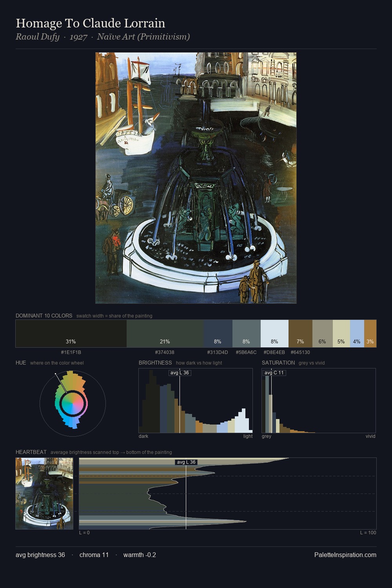Click the avg L 36 label in Brightness chart
This screenshot has width=392, height=588.
tap(180, 373)
